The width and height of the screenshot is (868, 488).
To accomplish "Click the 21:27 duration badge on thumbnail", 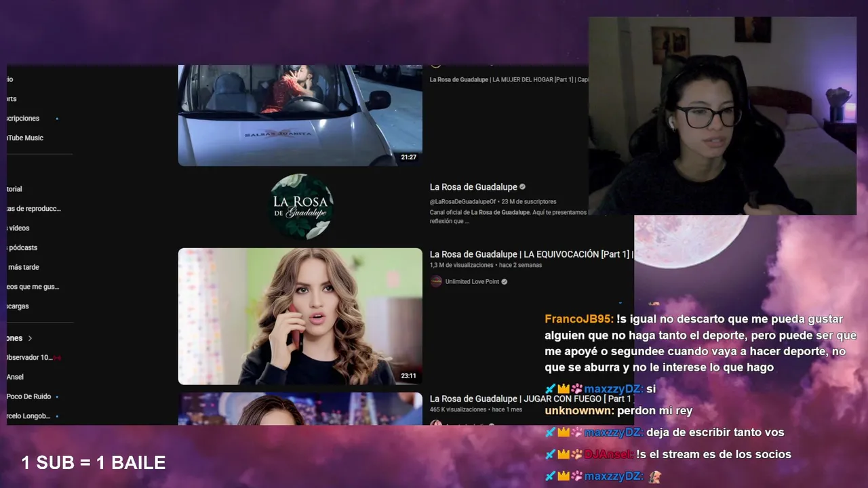I will 408,157.
